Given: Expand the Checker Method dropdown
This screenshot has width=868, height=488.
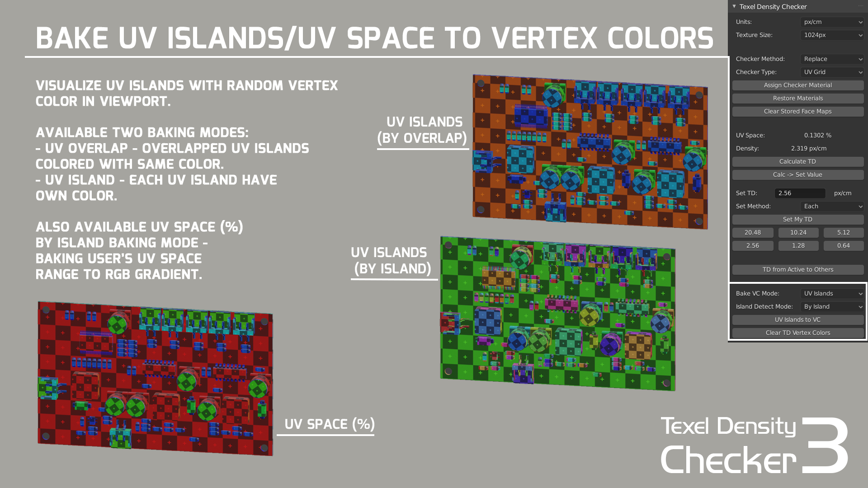Looking at the screenshot, I should (x=831, y=58).
